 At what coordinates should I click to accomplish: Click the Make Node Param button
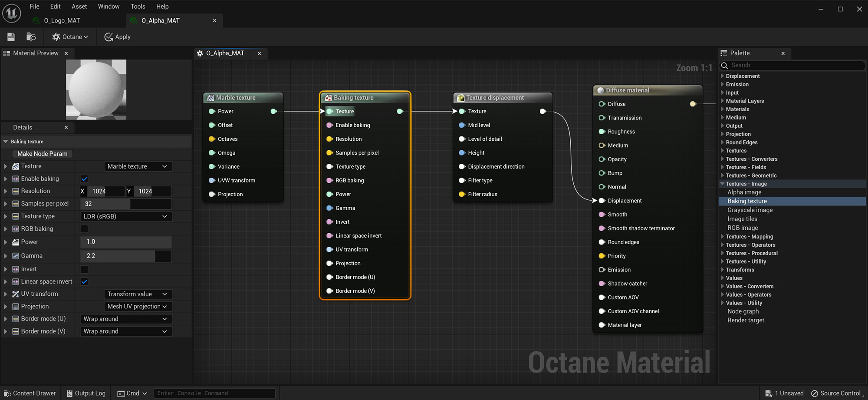coord(43,154)
